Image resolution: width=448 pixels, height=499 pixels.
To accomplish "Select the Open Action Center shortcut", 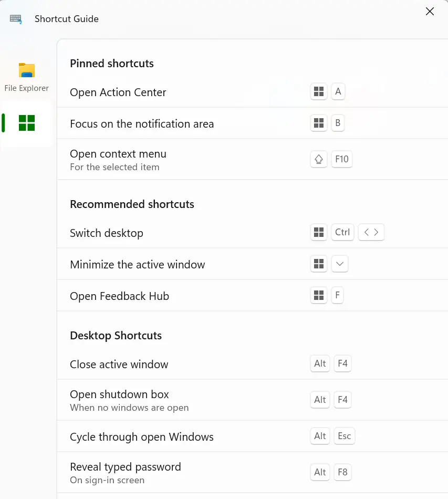I will click(x=252, y=92).
